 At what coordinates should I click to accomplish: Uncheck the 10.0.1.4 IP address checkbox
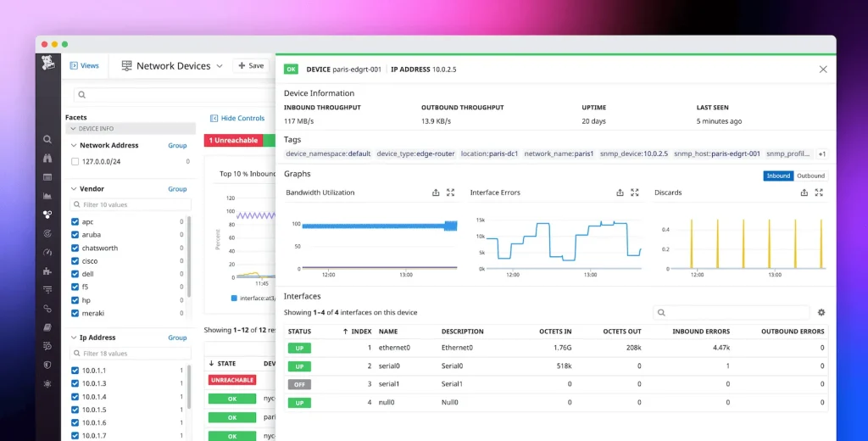coord(75,397)
